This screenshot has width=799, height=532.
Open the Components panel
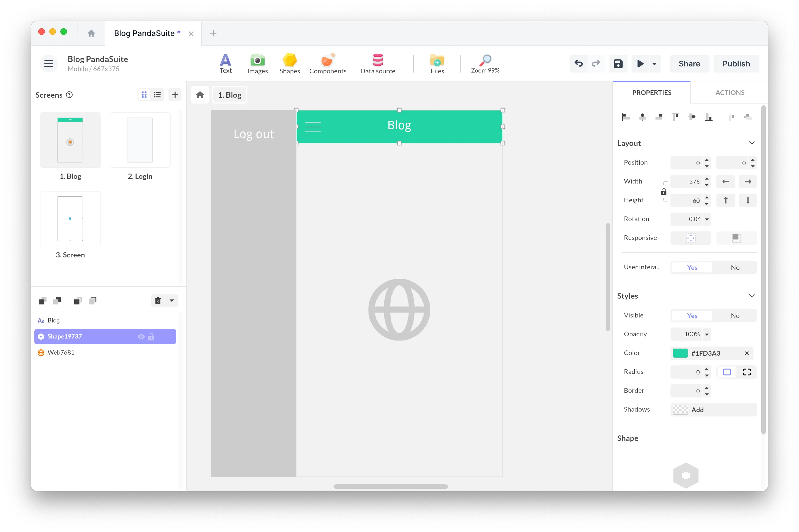click(x=327, y=63)
